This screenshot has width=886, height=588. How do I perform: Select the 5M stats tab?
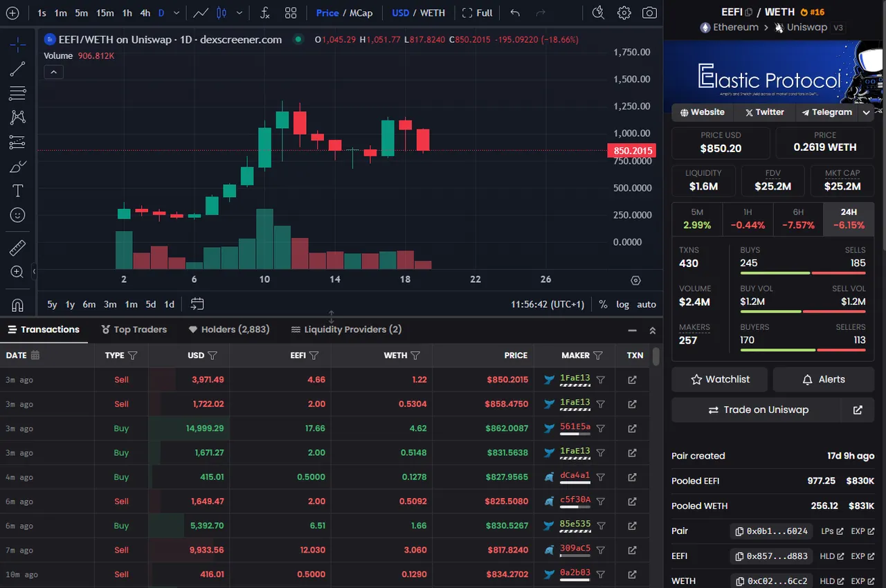pyautogui.click(x=697, y=219)
